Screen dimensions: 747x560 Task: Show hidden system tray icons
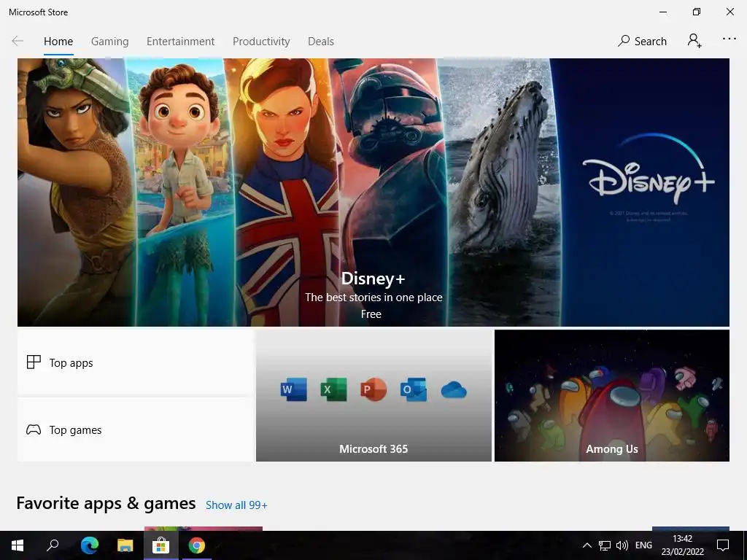tap(587, 545)
